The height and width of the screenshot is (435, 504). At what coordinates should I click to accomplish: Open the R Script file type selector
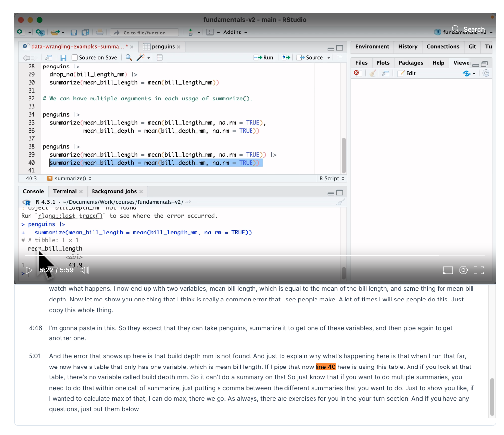click(x=332, y=178)
